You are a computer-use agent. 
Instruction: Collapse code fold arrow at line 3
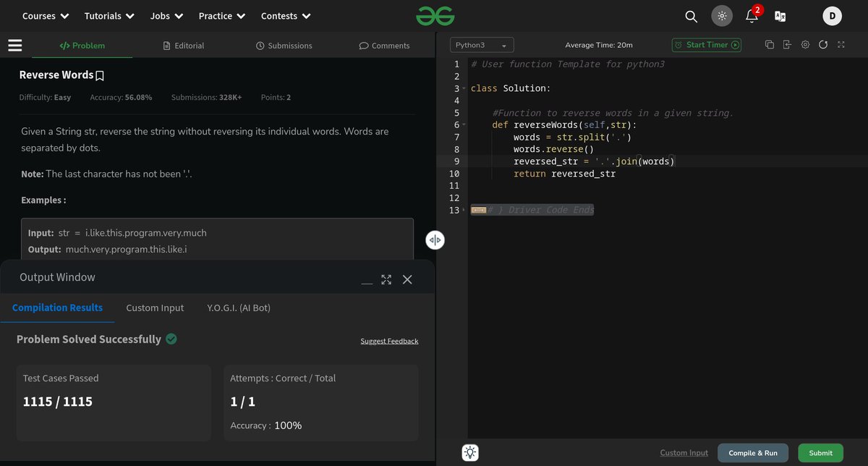pyautogui.click(x=464, y=88)
